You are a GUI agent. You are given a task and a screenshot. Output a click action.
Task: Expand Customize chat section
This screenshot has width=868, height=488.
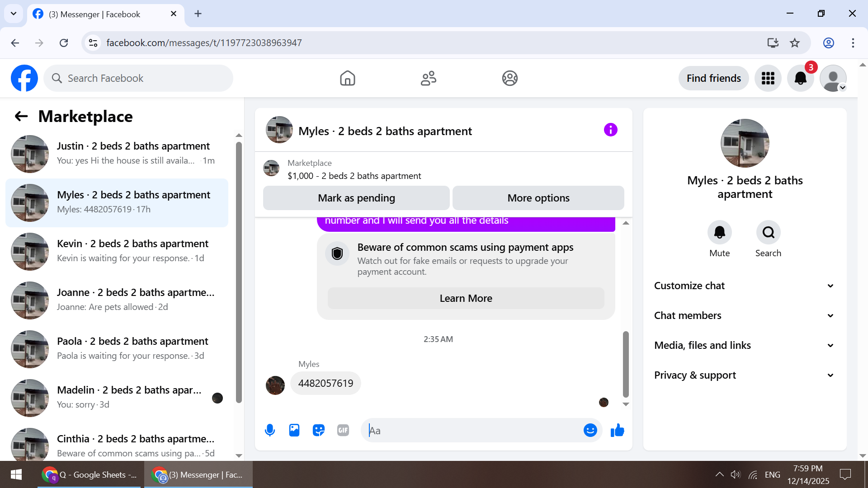point(744,286)
